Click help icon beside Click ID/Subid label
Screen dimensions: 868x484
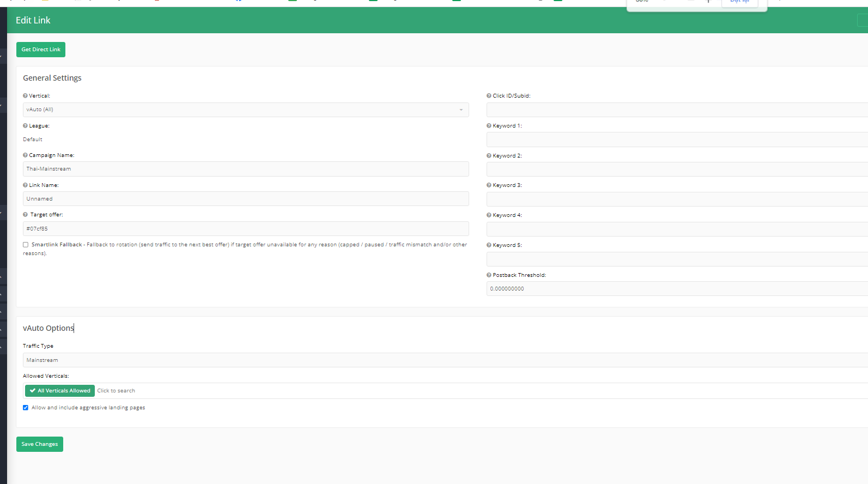pyautogui.click(x=489, y=96)
